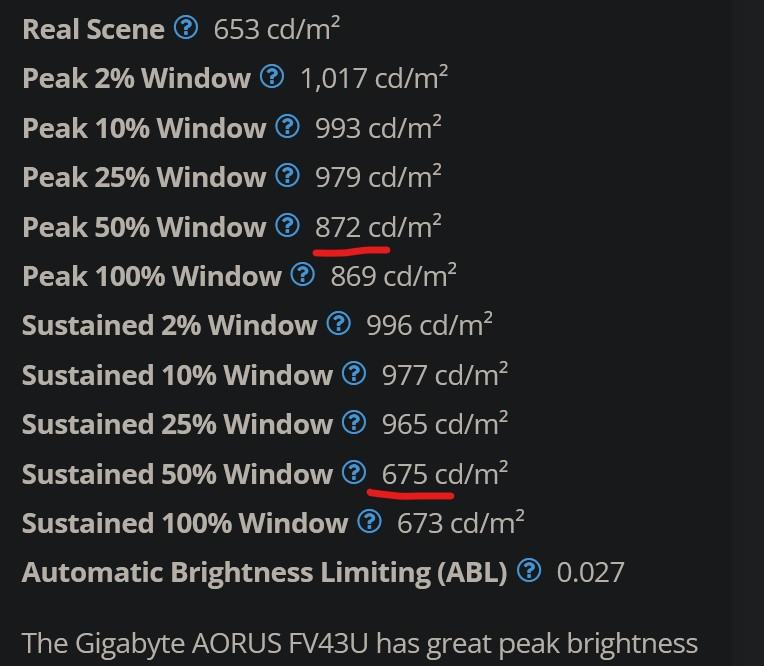Show Sustained 50% Window info icon
This screenshot has width=764, height=666.
(x=354, y=472)
